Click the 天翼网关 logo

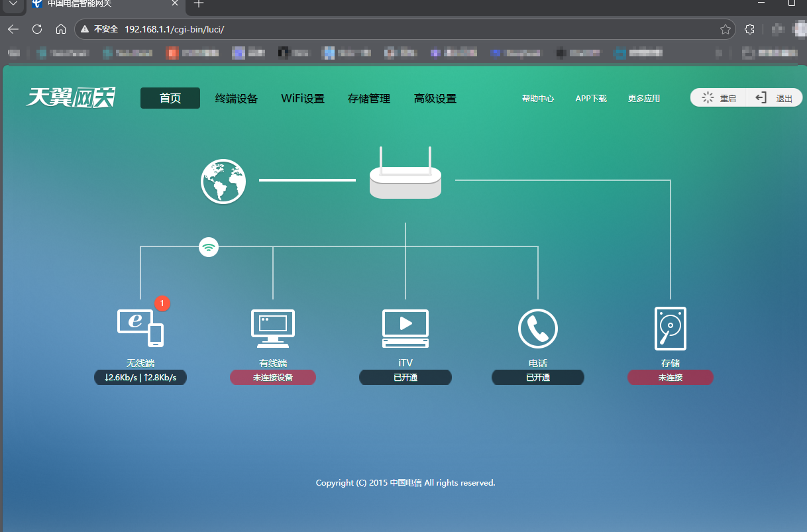71,97
